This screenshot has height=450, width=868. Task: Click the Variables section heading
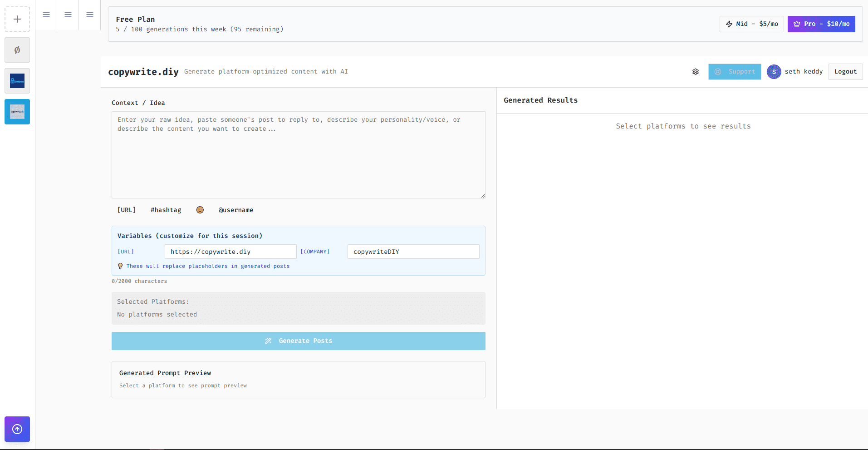coord(190,236)
